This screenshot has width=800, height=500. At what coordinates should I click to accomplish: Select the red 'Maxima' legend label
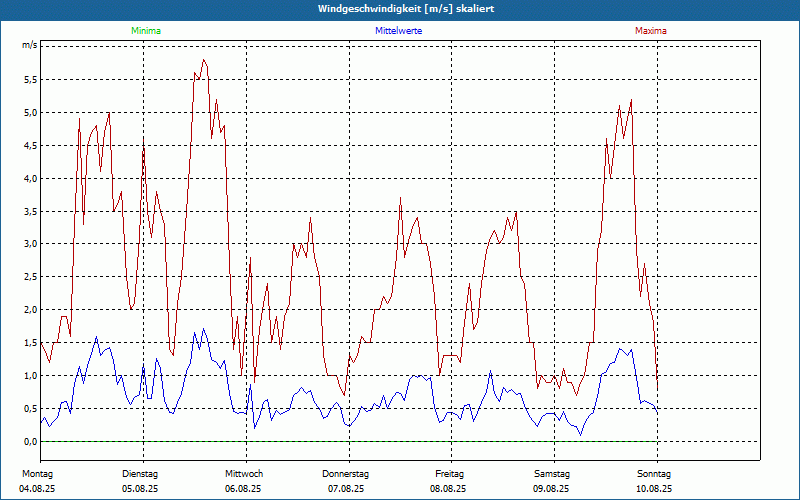(x=651, y=31)
